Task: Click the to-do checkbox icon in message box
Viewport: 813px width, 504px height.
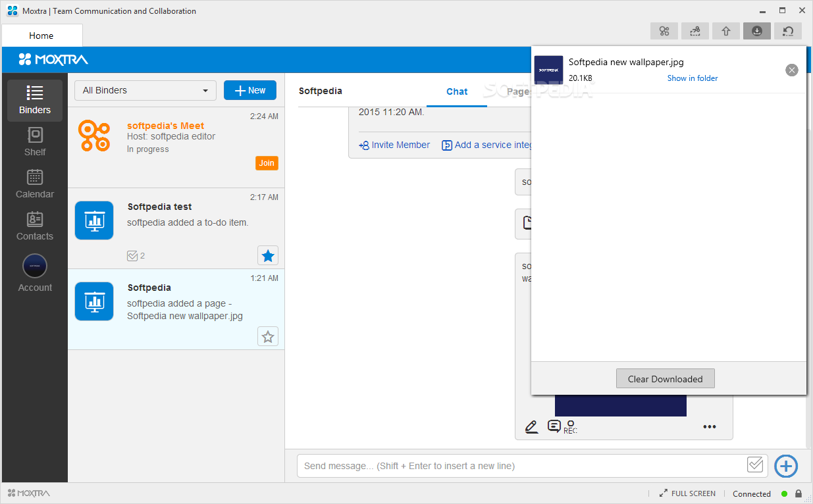Action: [x=756, y=465]
